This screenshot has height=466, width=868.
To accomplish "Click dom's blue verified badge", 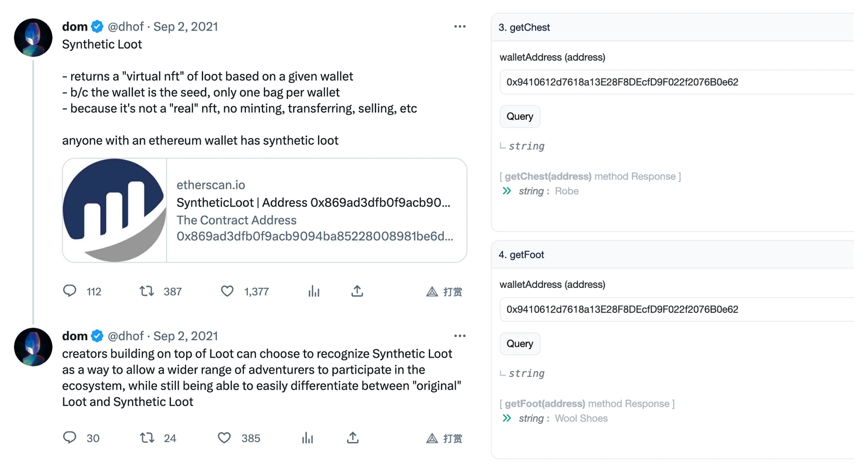I will coord(96,26).
